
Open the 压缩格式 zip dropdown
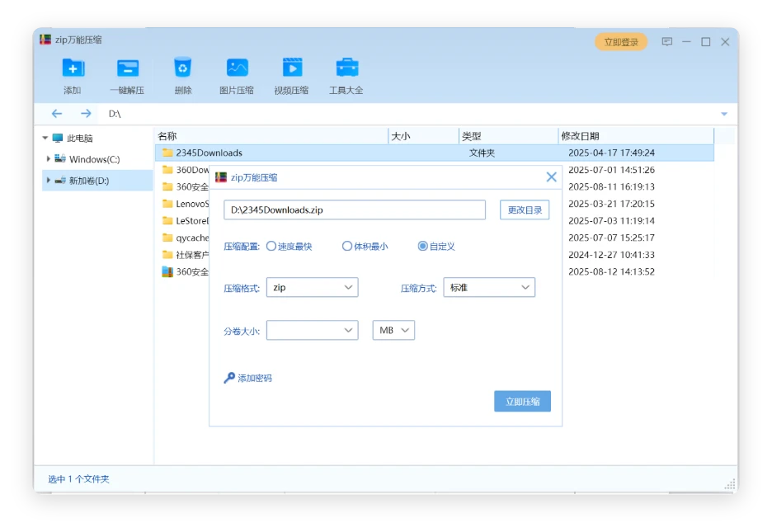tap(313, 288)
